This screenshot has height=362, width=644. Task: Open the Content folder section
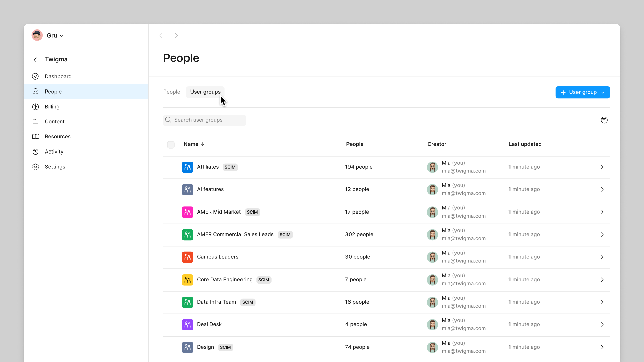pyautogui.click(x=55, y=121)
